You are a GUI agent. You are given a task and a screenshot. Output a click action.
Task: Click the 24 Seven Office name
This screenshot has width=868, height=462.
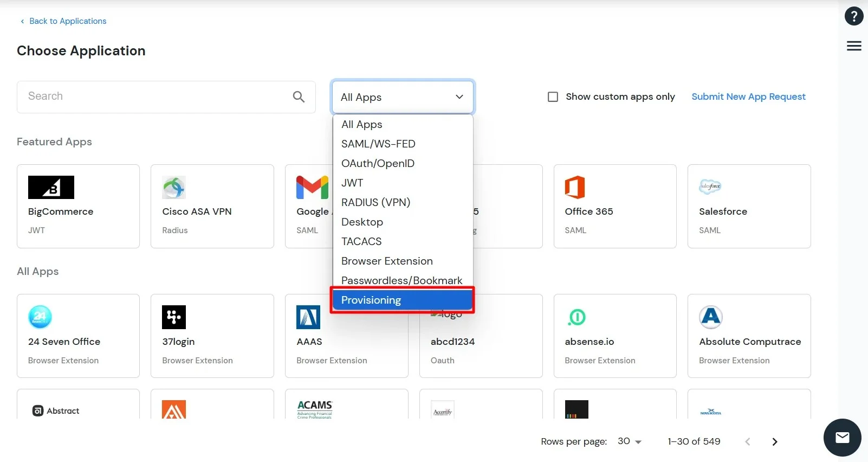tap(64, 342)
